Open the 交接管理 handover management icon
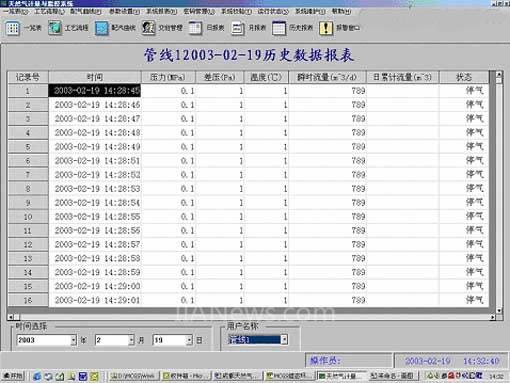510x383 pixels. point(148,28)
